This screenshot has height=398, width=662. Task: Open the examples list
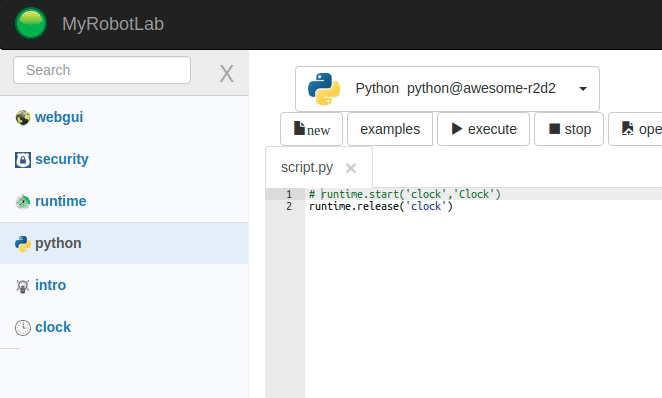(390, 129)
